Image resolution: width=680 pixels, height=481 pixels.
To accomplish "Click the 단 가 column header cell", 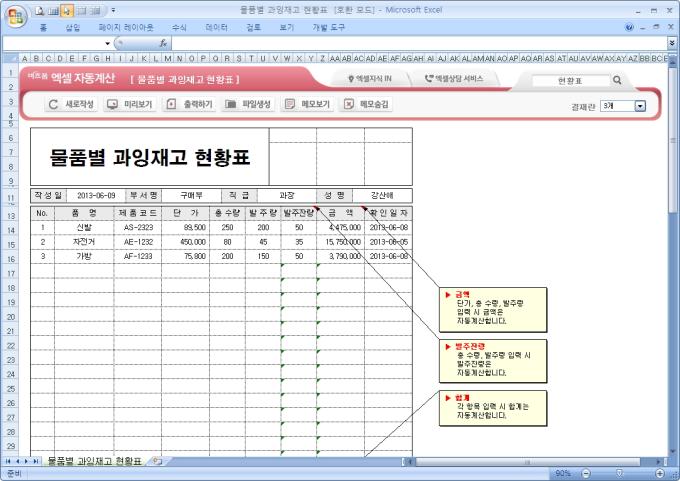I will click(x=186, y=213).
